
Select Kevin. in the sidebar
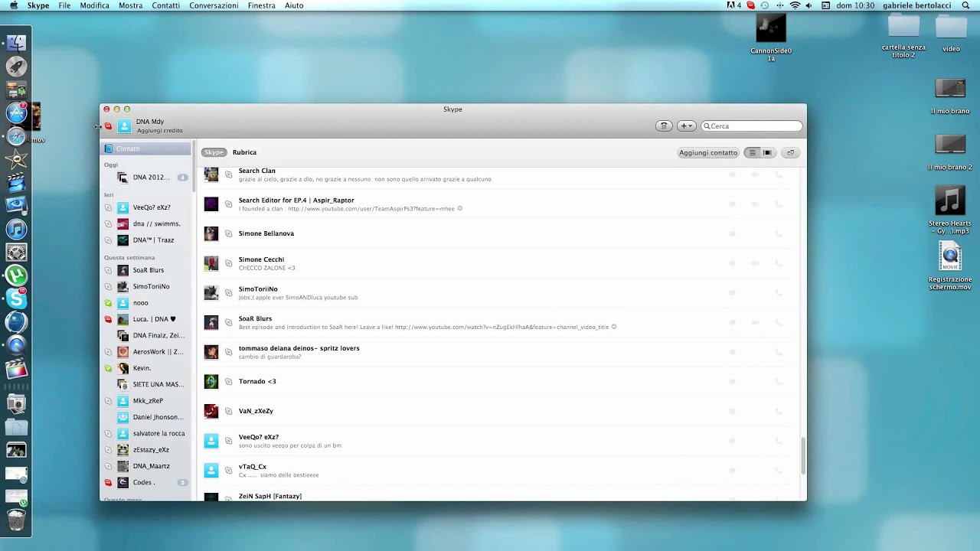point(147,368)
